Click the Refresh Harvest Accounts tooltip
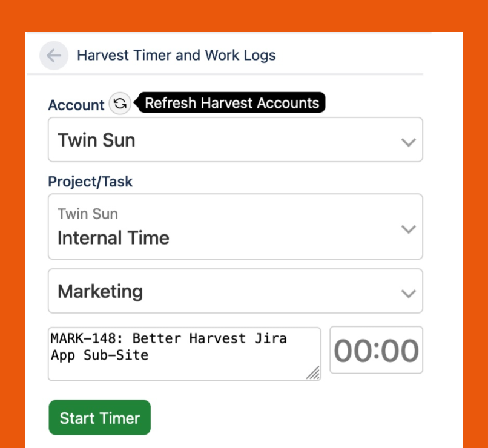The image size is (488, 448). [x=231, y=103]
